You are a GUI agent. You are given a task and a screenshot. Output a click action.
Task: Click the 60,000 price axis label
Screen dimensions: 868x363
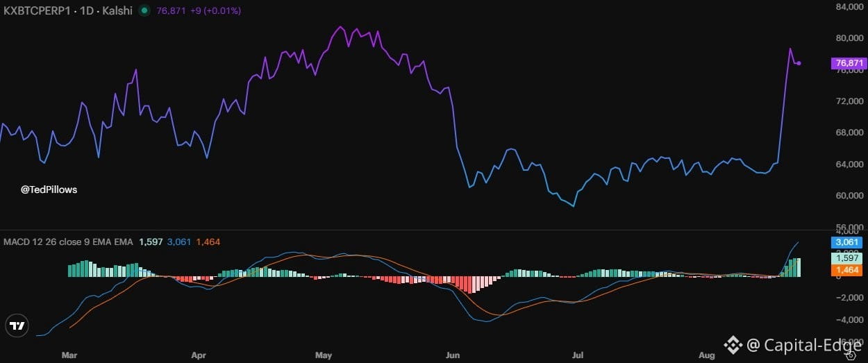point(849,196)
